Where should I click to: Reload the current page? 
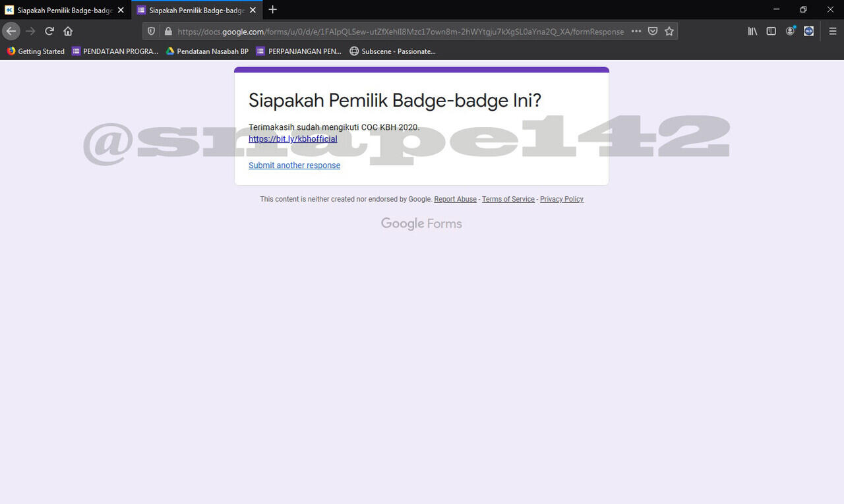tap(49, 31)
